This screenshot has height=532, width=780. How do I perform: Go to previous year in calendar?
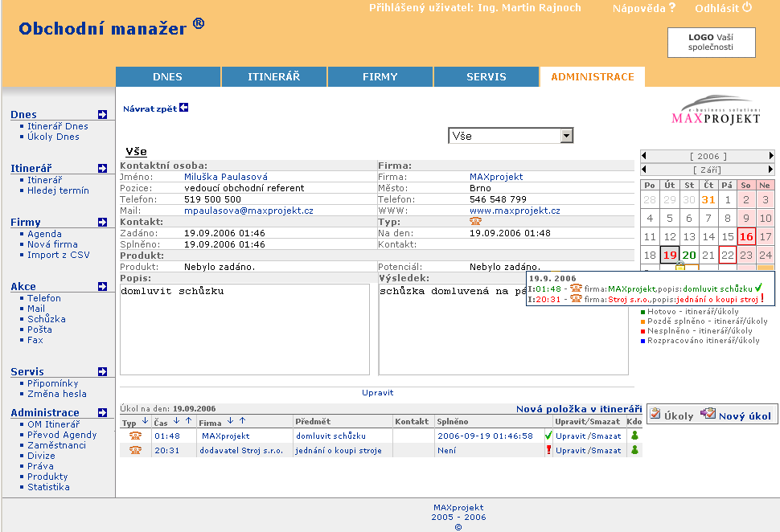coord(643,156)
